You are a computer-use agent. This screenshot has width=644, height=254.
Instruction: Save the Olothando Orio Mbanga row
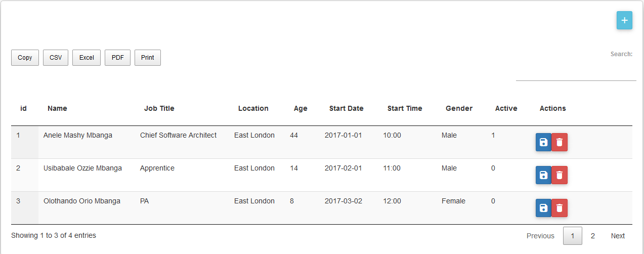point(543,208)
